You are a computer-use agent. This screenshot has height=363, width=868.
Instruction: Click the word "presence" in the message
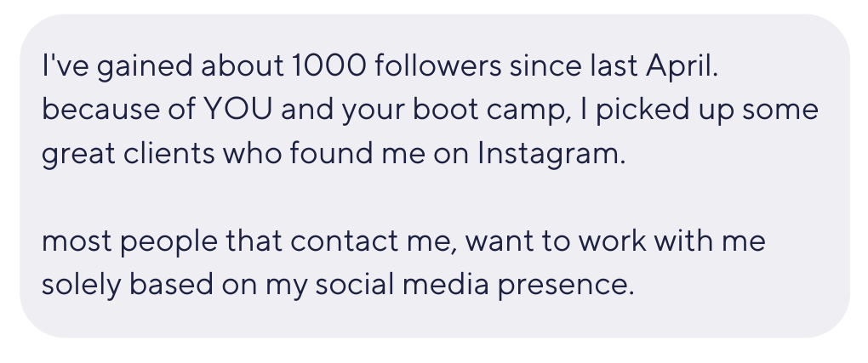(562, 286)
